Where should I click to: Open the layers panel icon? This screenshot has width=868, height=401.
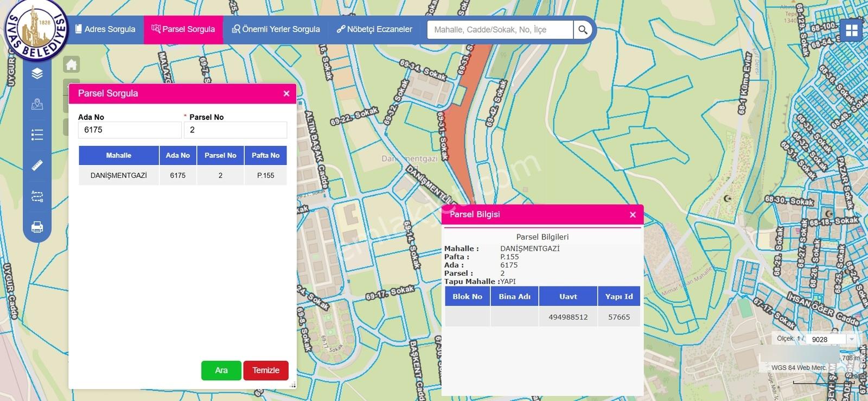[37, 73]
